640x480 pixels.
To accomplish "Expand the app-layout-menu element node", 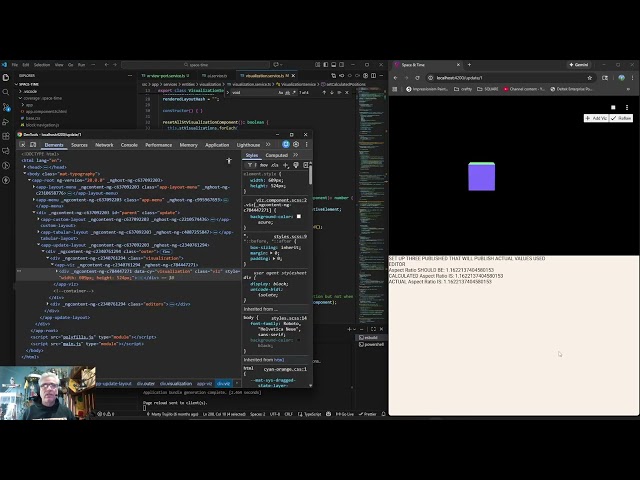I will coord(34,187).
